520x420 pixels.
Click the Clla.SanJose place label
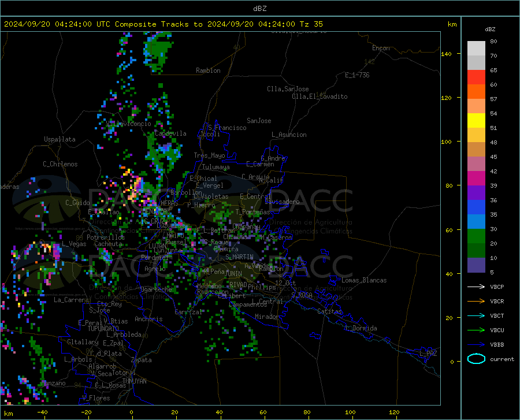pos(288,89)
